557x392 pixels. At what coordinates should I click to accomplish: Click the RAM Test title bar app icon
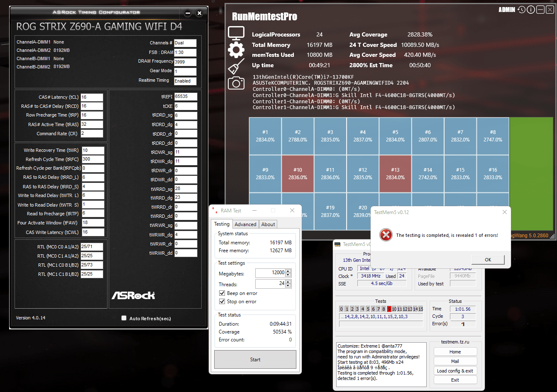point(215,210)
